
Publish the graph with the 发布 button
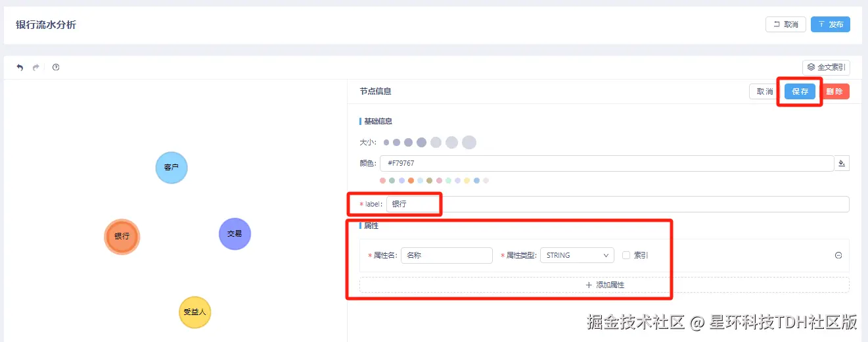[x=831, y=24]
